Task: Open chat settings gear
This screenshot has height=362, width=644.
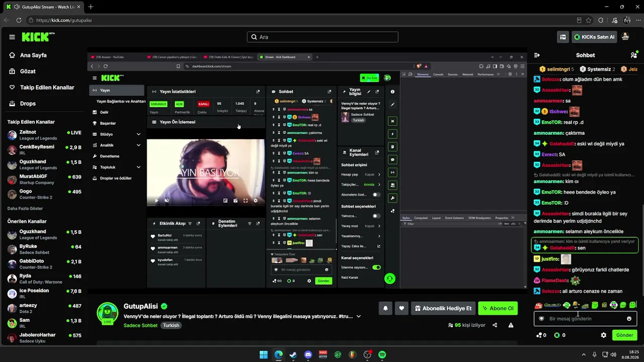Action: click(x=603, y=335)
